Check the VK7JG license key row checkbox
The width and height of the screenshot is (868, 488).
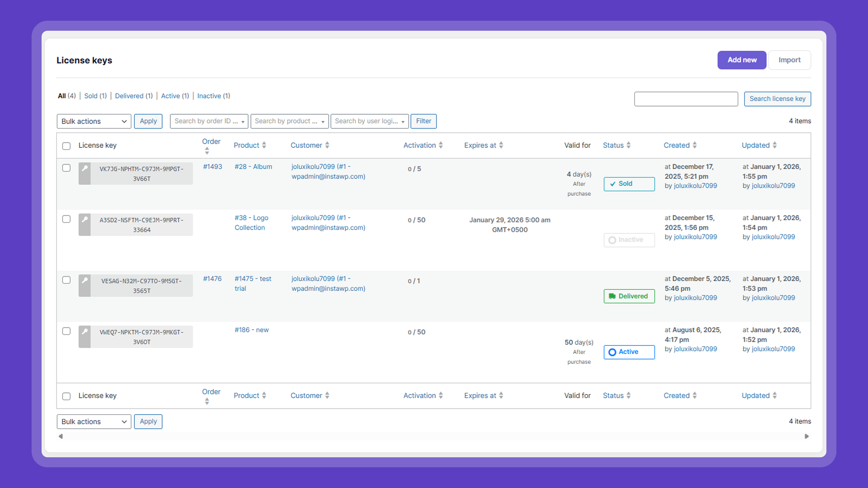[x=66, y=168]
